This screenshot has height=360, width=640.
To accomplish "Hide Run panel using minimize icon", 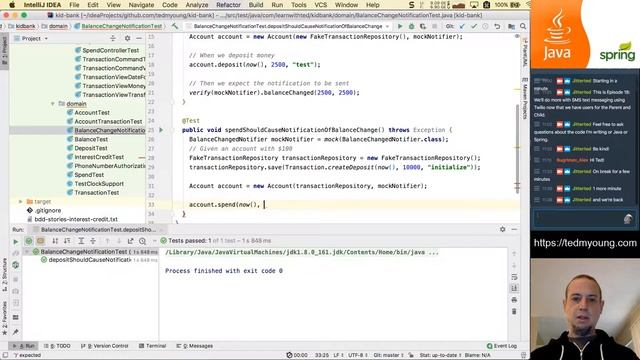I will 514,229.
